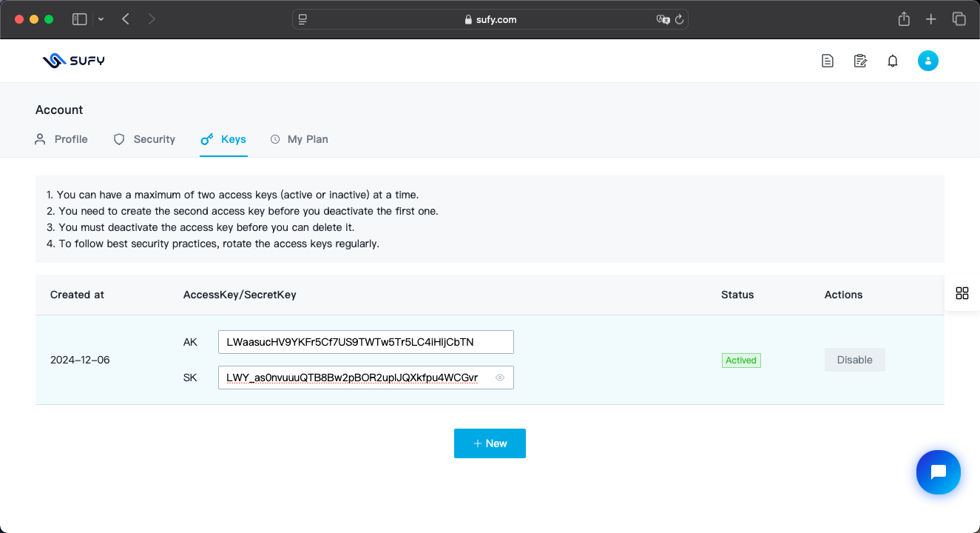Open the documentation page icon in header
This screenshot has height=533, width=980.
coord(828,61)
